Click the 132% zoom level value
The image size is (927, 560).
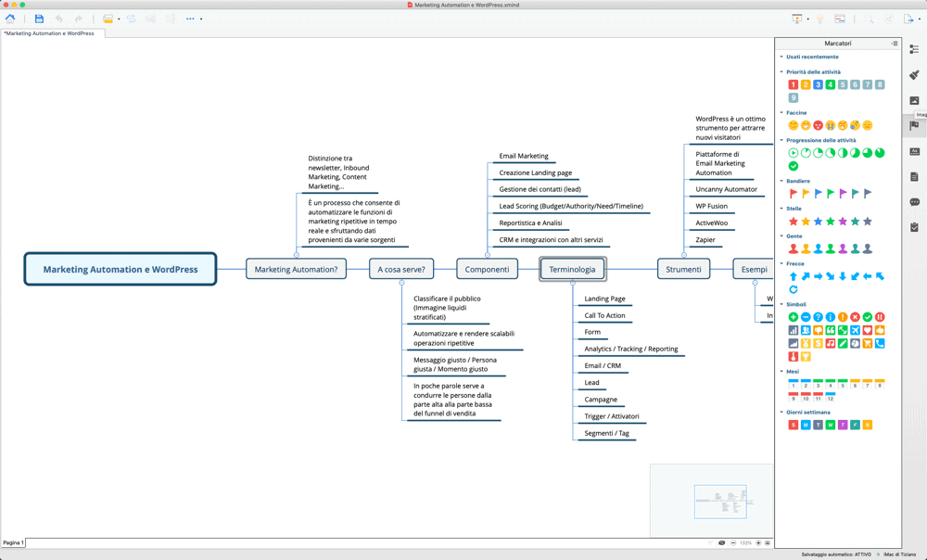(x=745, y=543)
